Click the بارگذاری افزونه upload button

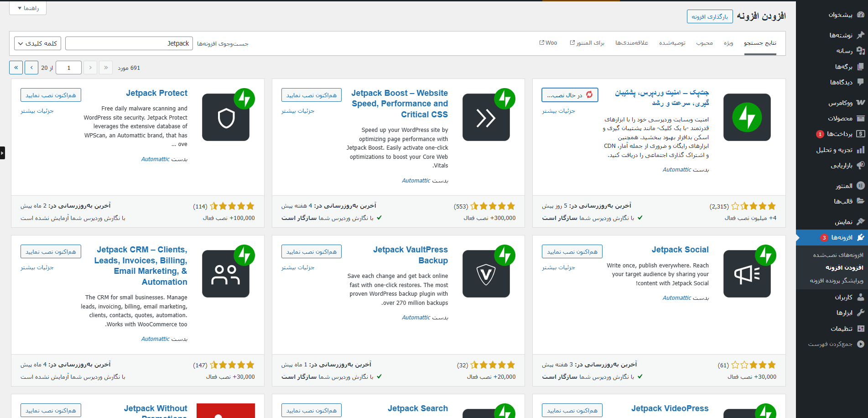(x=710, y=16)
